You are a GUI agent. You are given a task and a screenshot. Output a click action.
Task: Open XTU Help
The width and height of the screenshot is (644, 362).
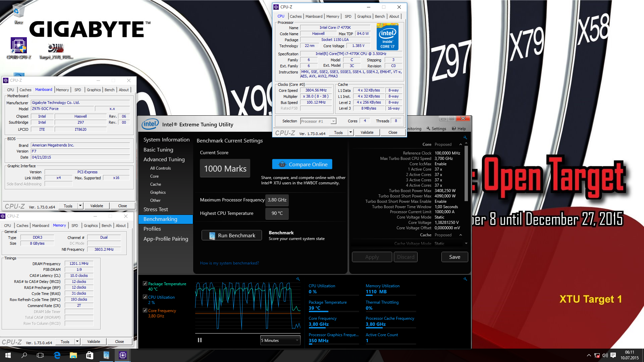[x=459, y=129]
